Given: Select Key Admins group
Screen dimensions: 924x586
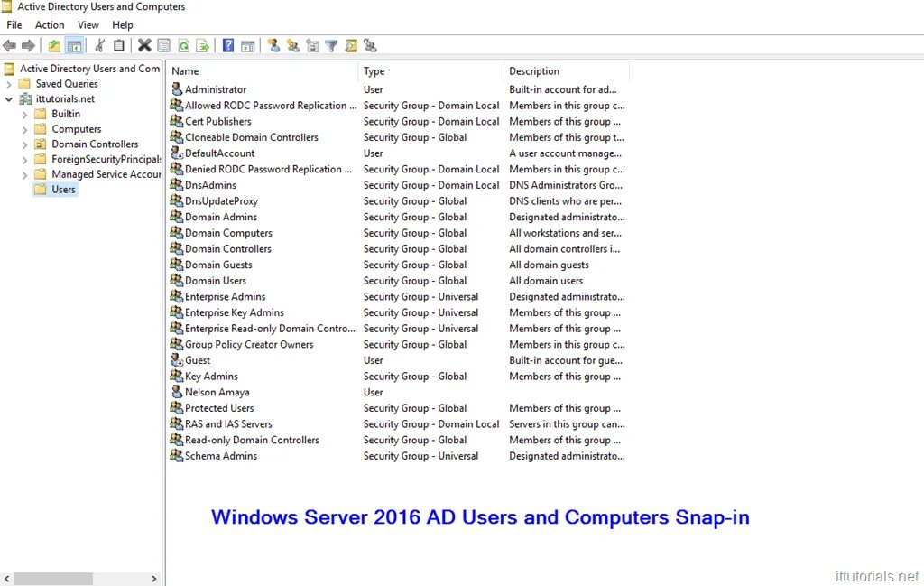Looking at the screenshot, I should pos(211,376).
